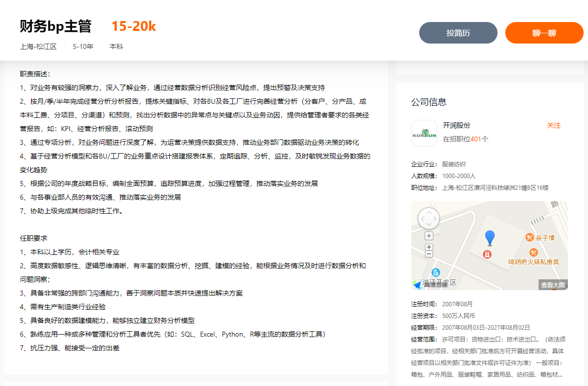Click the map re-center dot button
The height and width of the screenshot is (386, 588).
(x=429, y=236)
